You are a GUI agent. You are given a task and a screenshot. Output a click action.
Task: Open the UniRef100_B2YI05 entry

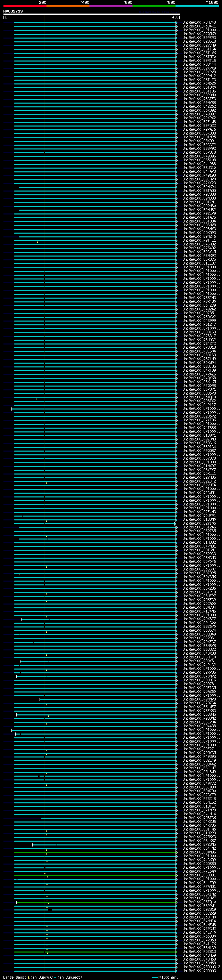pyautogui.click(x=199, y=524)
